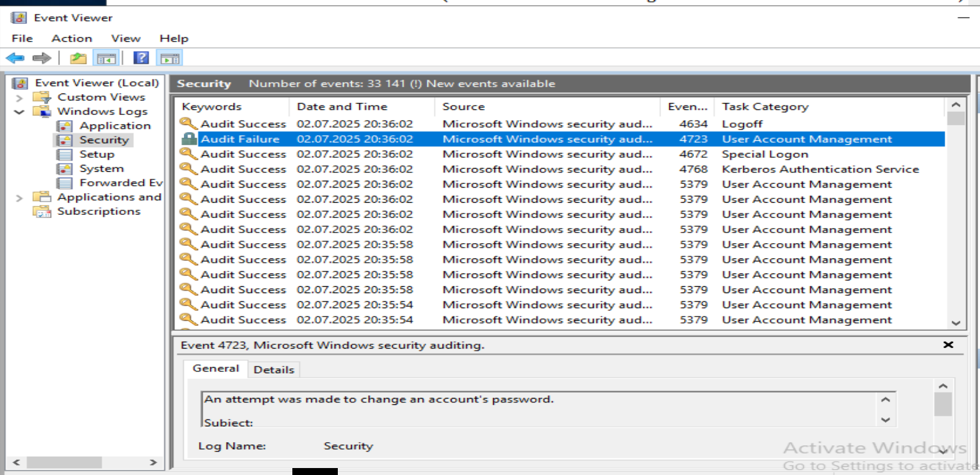This screenshot has height=475, width=980.
Task: Sort by the Task Category column header
Action: point(765,107)
